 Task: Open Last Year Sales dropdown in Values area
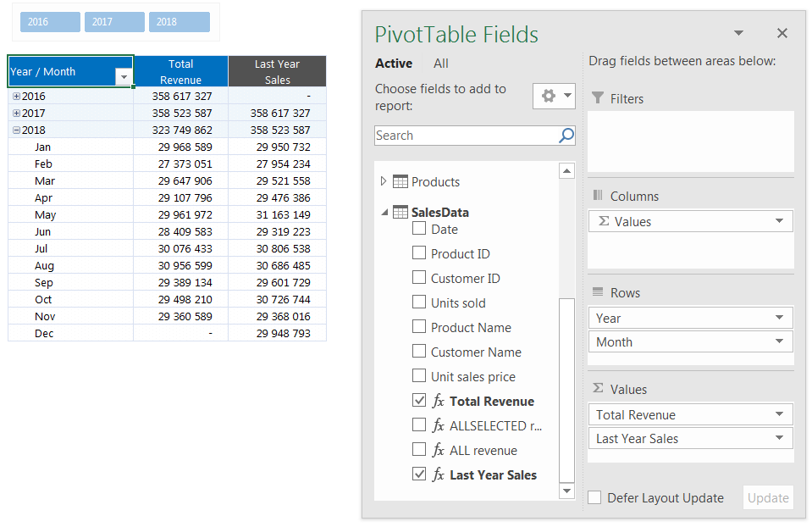(779, 439)
